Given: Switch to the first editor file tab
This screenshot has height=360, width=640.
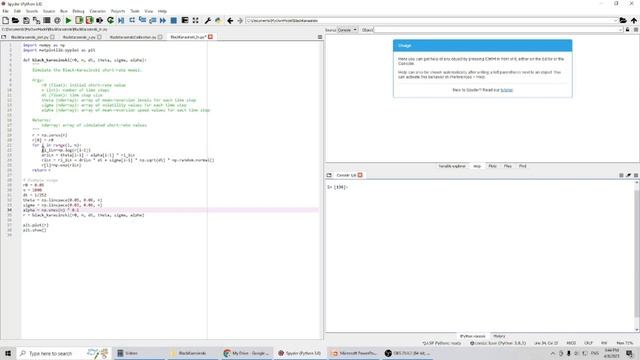Looking at the screenshot, I should [32, 37].
